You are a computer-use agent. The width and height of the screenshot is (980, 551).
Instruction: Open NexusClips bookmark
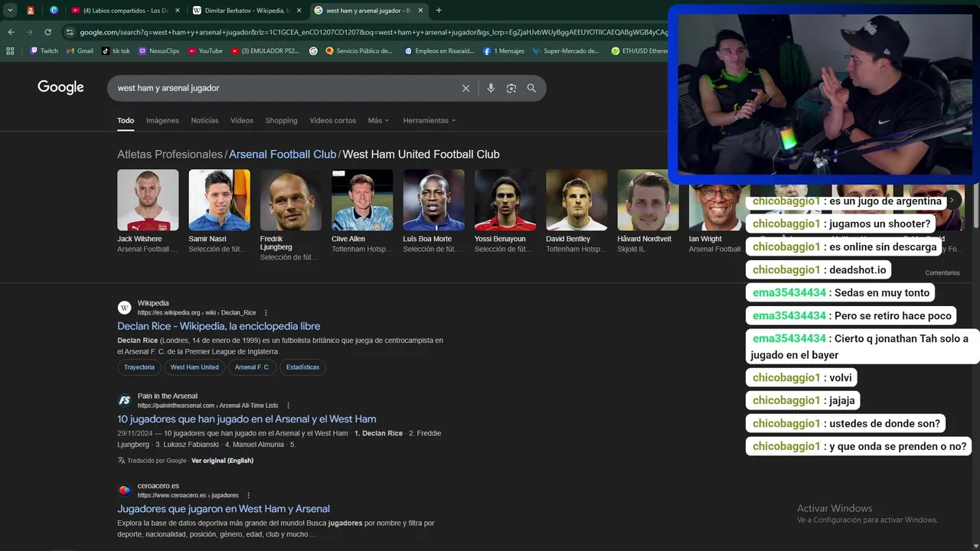coord(158,51)
